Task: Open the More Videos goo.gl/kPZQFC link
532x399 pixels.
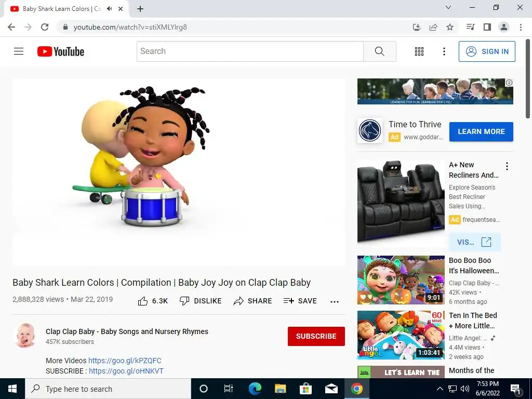Action: point(125,361)
